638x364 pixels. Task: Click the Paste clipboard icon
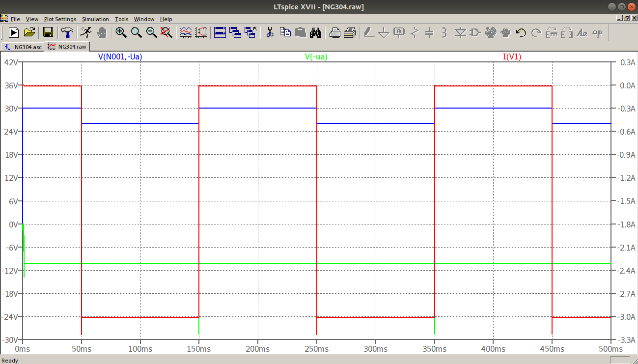click(301, 32)
